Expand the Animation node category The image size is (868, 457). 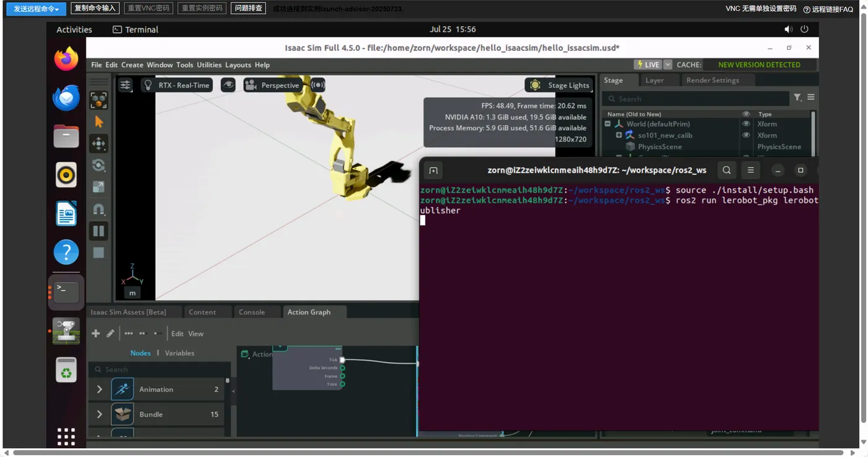click(x=99, y=389)
